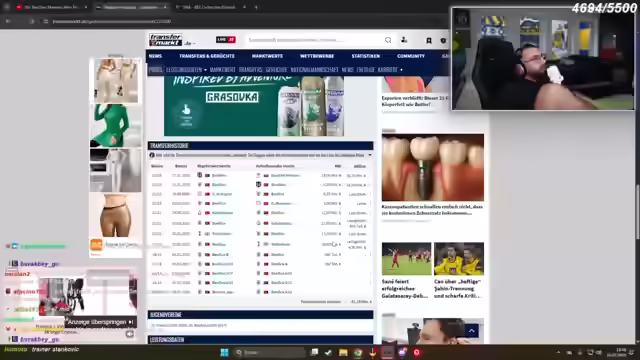Expand the transfer history info notice chevron

click(x=370, y=155)
